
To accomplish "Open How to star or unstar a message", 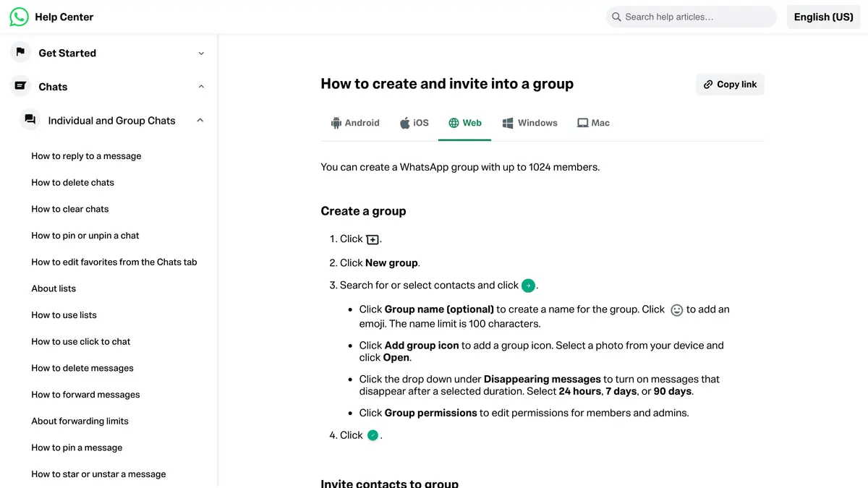I will coord(98,474).
